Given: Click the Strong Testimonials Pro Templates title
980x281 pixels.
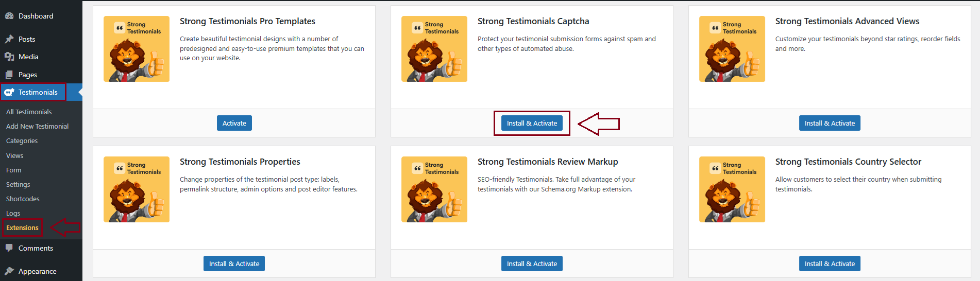Looking at the screenshot, I should pyautogui.click(x=247, y=21).
